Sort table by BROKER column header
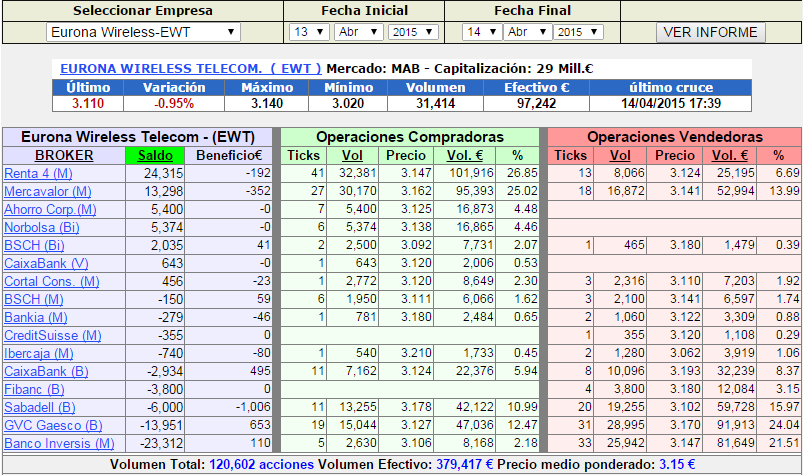Screen dimensions: 803x475 click(64, 155)
